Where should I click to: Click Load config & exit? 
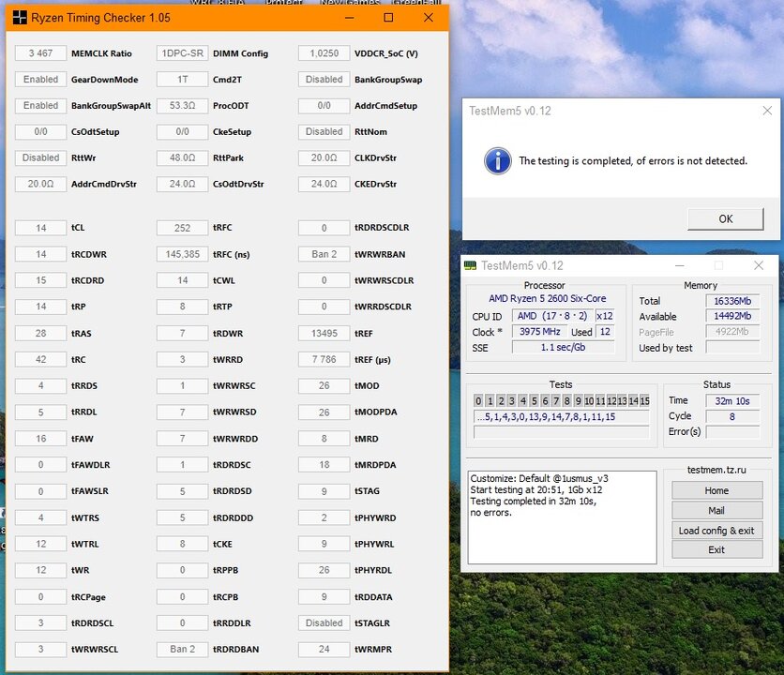(x=716, y=531)
